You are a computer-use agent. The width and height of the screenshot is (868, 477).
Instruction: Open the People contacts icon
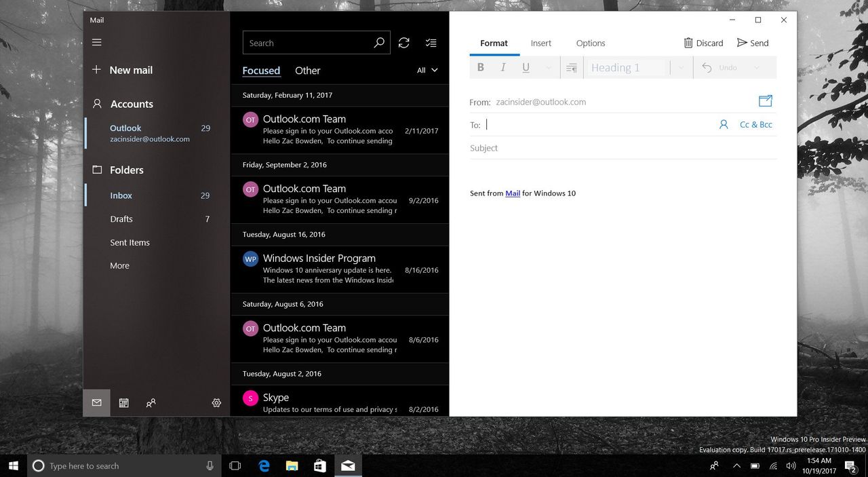(x=151, y=403)
